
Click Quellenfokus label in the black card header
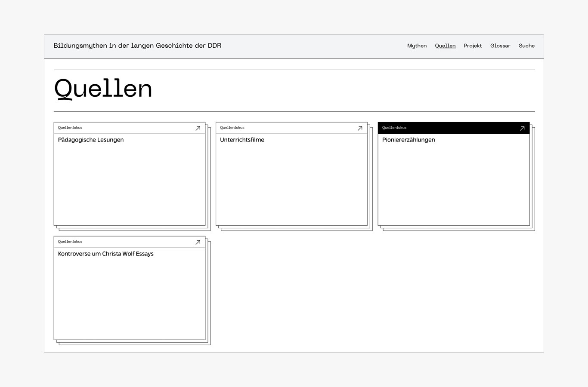tap(394, 128)
